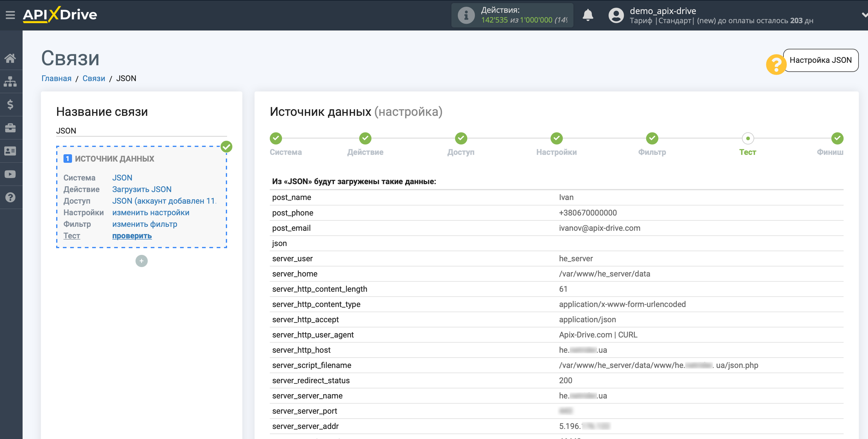Select the Тест step marker
Viewport: 868px width, 439px height.
(x=748, y=138)
